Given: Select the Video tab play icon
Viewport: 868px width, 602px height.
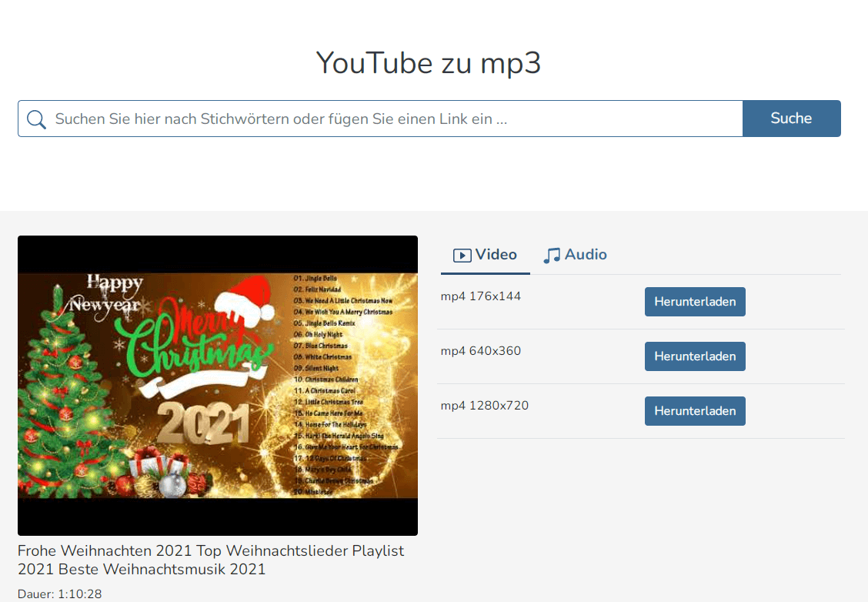Looking at the screenshot, I should [x=462, y=254].
